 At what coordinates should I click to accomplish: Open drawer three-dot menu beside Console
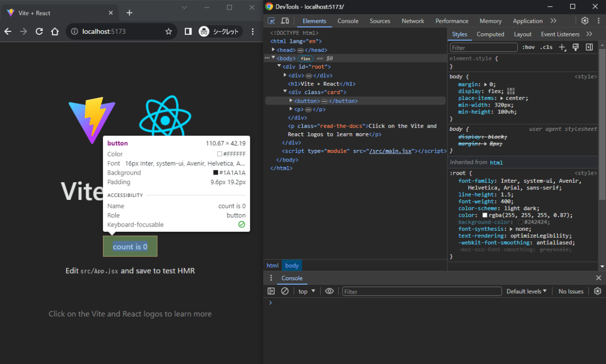point(271,278)
